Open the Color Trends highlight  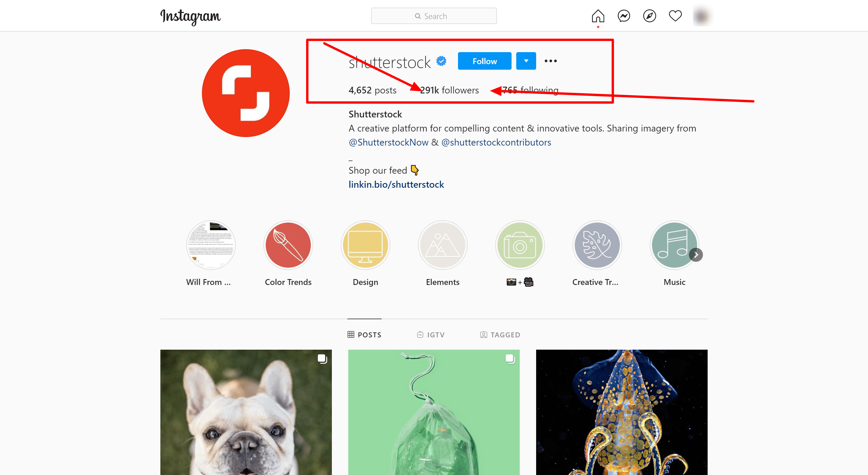(x=288, y=245)
